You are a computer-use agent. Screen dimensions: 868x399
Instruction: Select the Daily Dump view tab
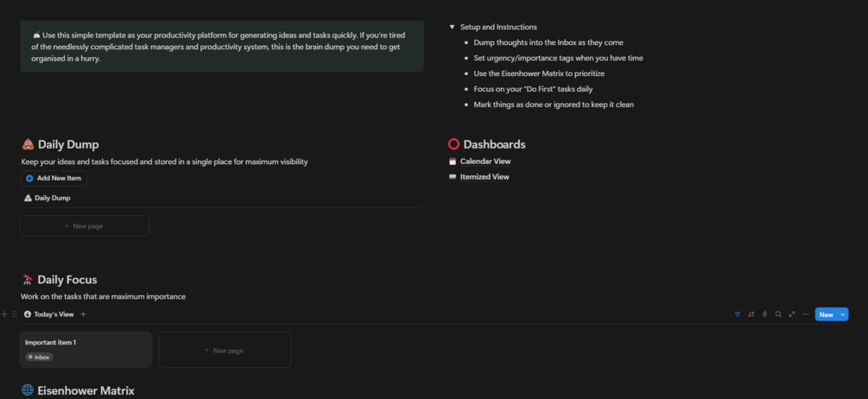(x=48, y=198)
